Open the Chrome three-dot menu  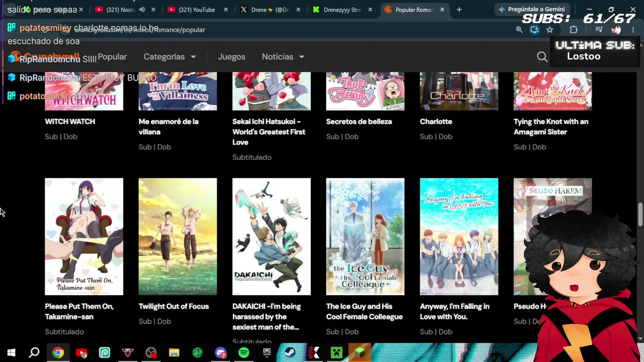click(633, 30)
